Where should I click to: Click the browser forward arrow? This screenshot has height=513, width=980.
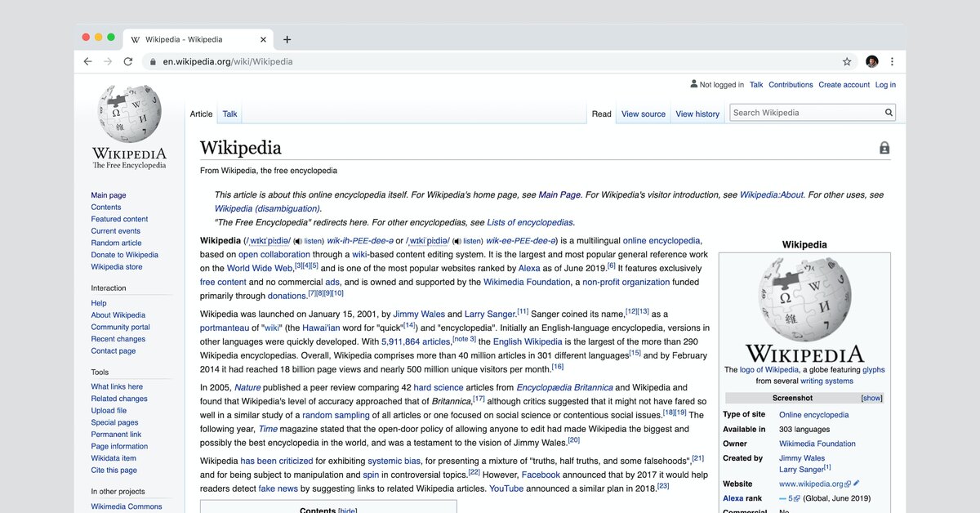pyautogui.click(x=108, y=61)
